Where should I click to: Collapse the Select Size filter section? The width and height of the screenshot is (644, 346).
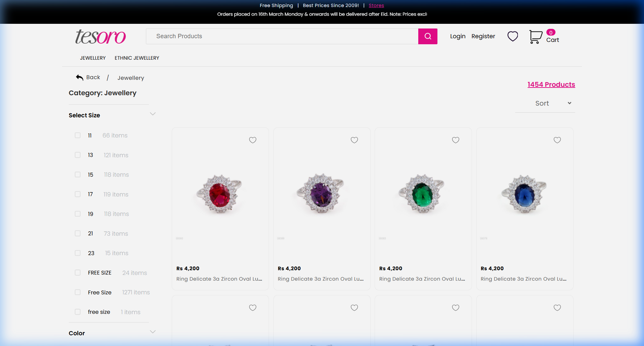point(153,114)
